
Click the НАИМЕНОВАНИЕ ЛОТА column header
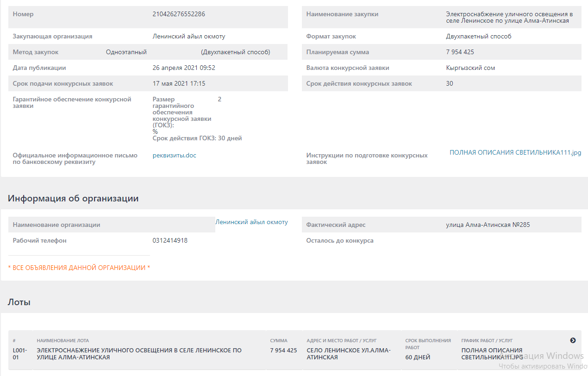(x=63, y=341)
